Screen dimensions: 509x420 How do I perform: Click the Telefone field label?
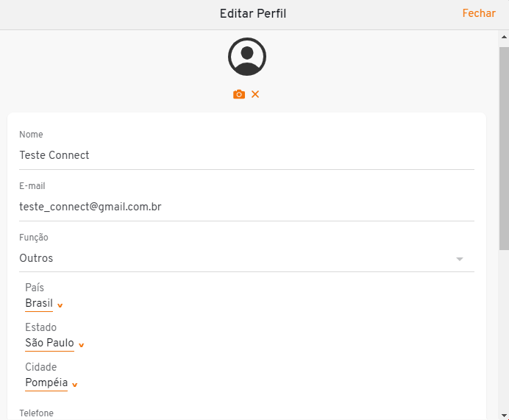[x=36, y=413]
